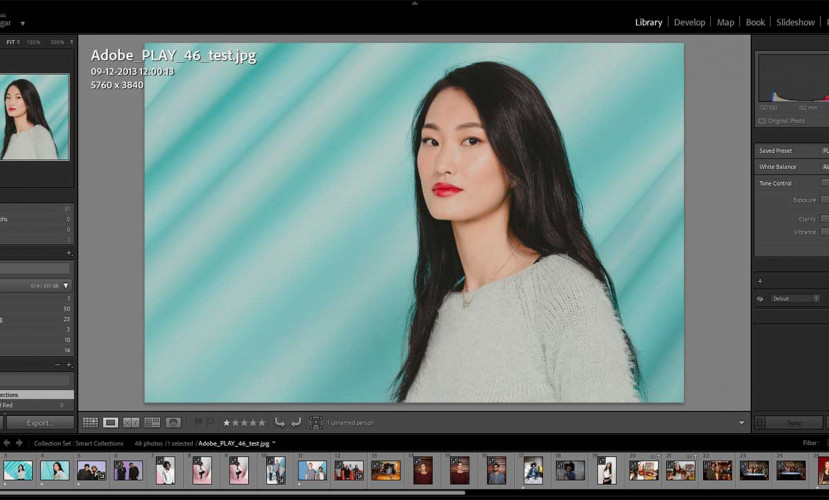829x500 pixels.
Task: Expand filename dropdown in filmstrip header
Action: tap(274, 443)
